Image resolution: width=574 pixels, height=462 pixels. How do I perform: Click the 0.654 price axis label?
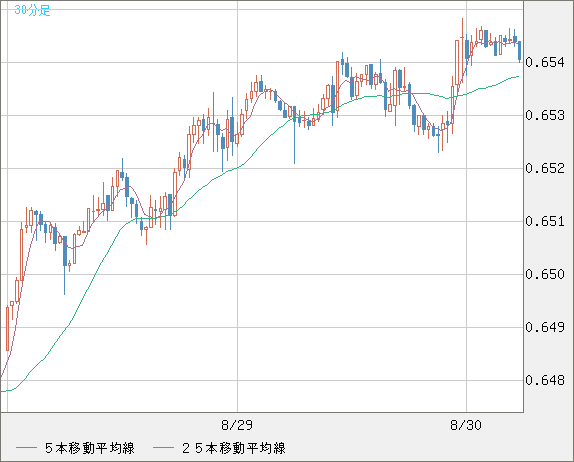(x=545, y=62)
